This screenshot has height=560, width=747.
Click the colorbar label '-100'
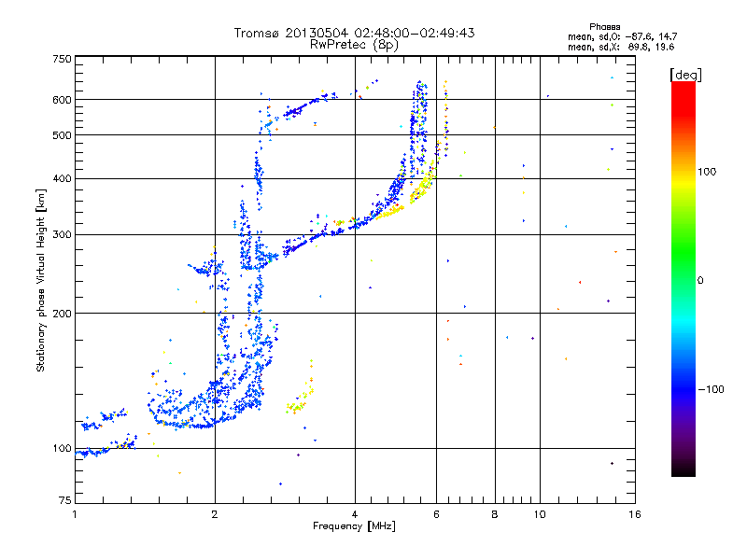click(711, 389)
